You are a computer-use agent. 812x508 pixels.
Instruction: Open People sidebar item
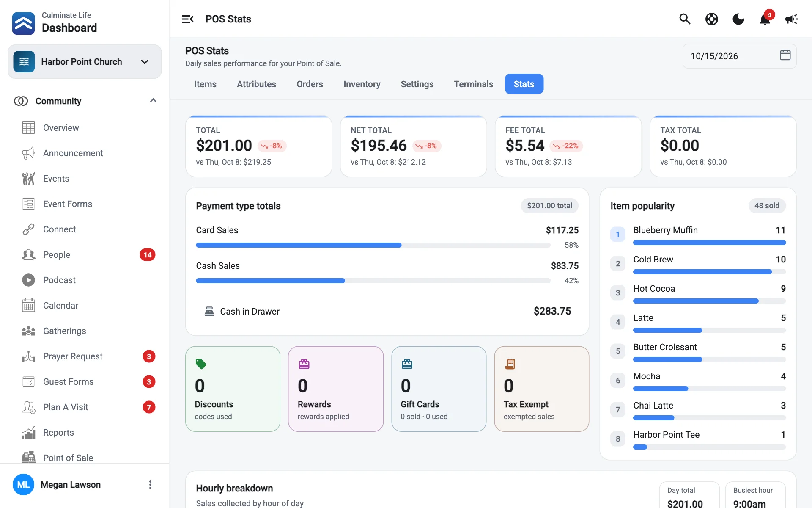pyautogui.click(x=85, y=255)
